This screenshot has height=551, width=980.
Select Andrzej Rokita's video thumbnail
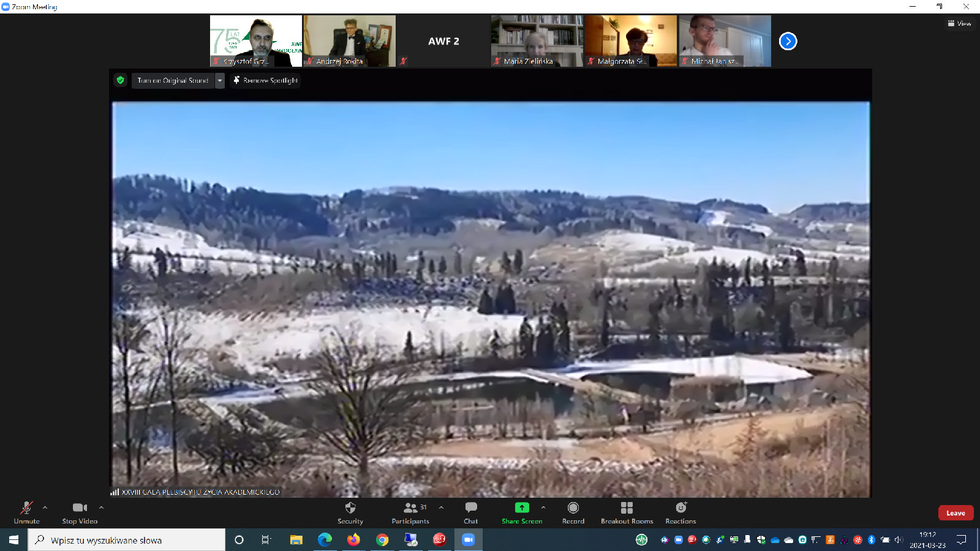[350, 41]
